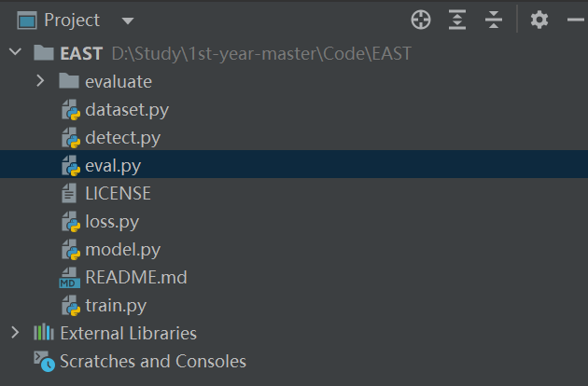
Task: Open the Project view dropdown arrow
Action: (128, 21)
